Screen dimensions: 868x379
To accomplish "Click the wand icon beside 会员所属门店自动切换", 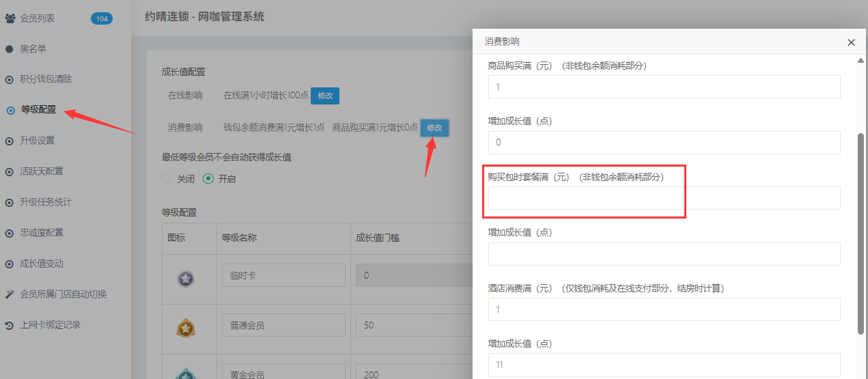I will (10, 294).
